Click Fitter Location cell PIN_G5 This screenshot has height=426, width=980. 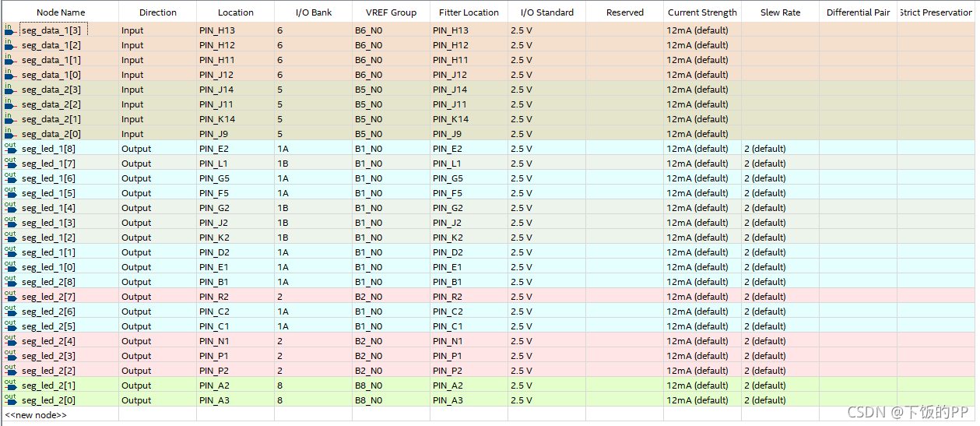469,178
